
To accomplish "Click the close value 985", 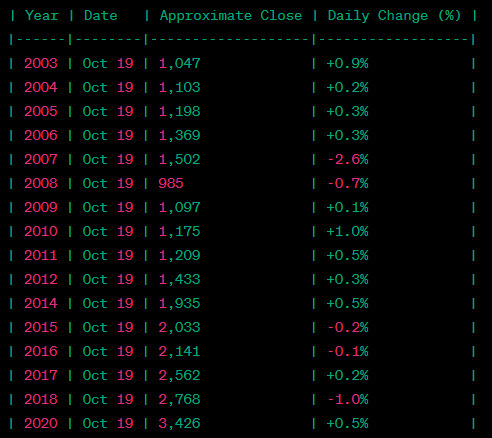I will pyautogui.click(x=171, y=183).
